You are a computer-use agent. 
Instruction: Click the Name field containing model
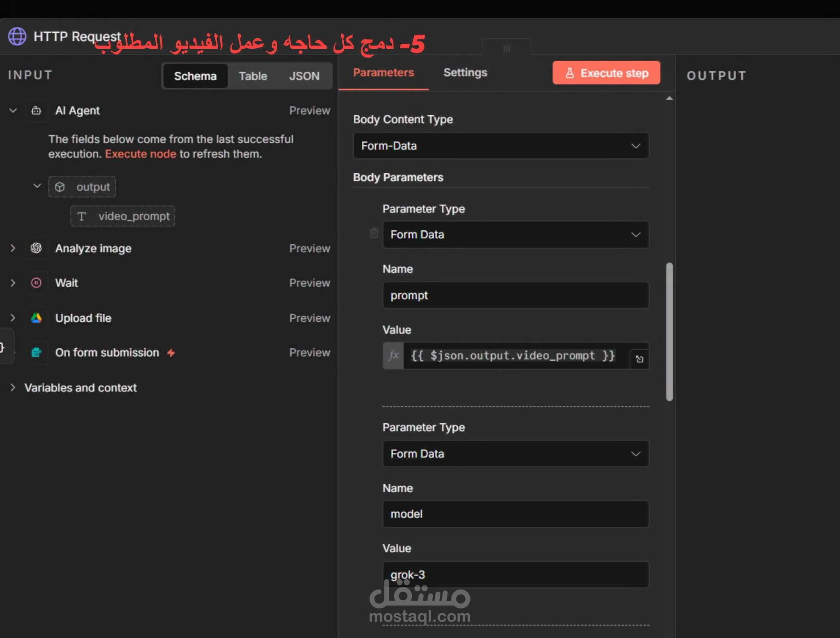[516, 514]
